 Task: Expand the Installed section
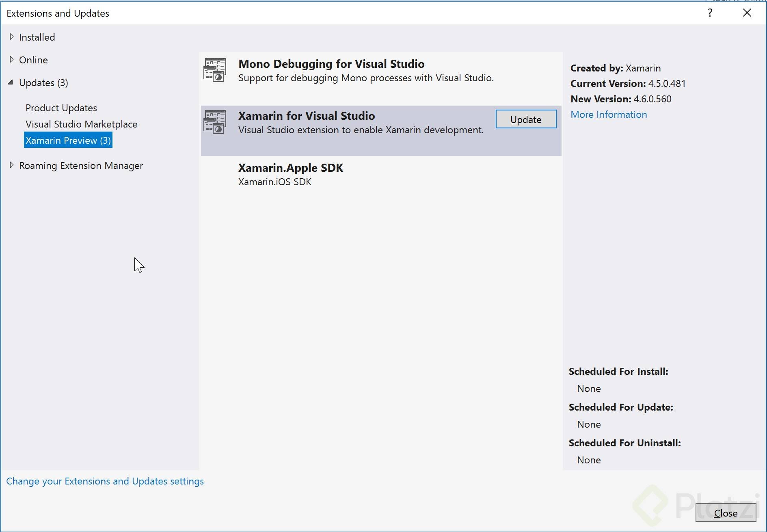(x=12, y=37)
